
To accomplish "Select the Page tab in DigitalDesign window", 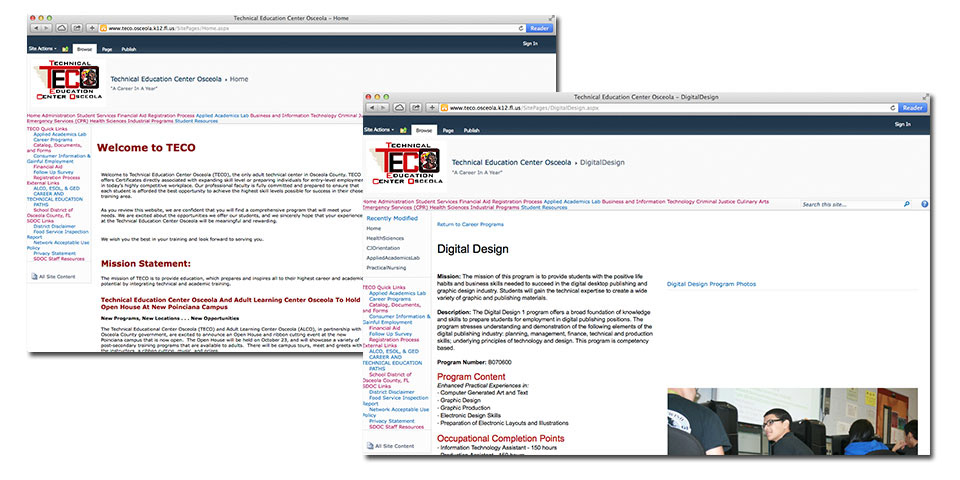I will tap(448, 130).
